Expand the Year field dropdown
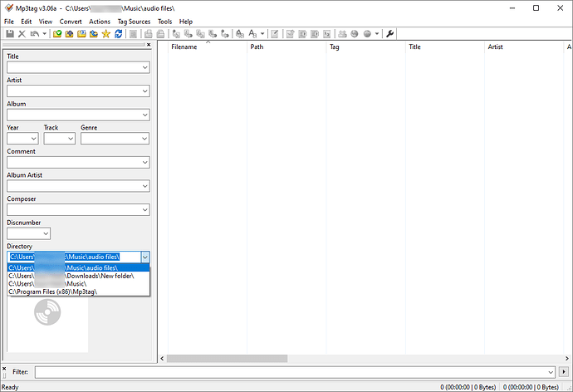This screenshot has height=392, width=573. (x=33, y=139)
